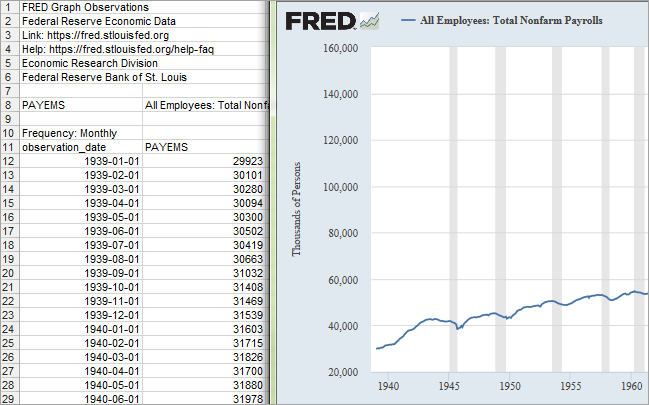Select the date cell 1940-03-01
The width and height of the screenshot is (649, 405).
[x=81, y=357]
